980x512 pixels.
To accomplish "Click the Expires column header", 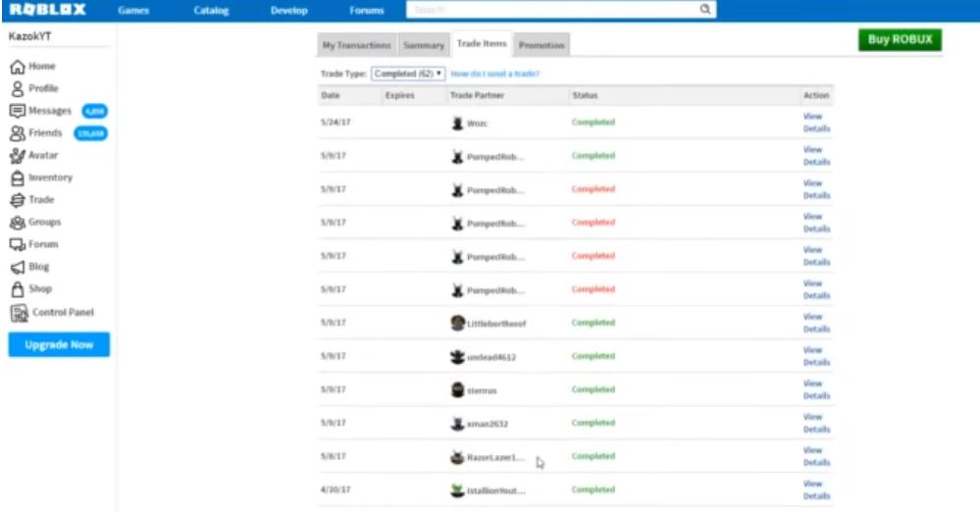I will 400,96.
